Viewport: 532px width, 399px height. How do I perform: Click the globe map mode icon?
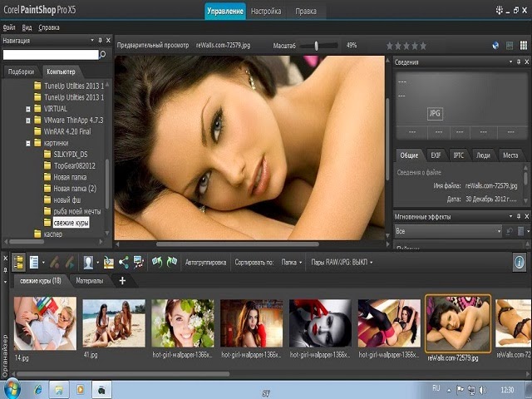[x=495, y=46]
